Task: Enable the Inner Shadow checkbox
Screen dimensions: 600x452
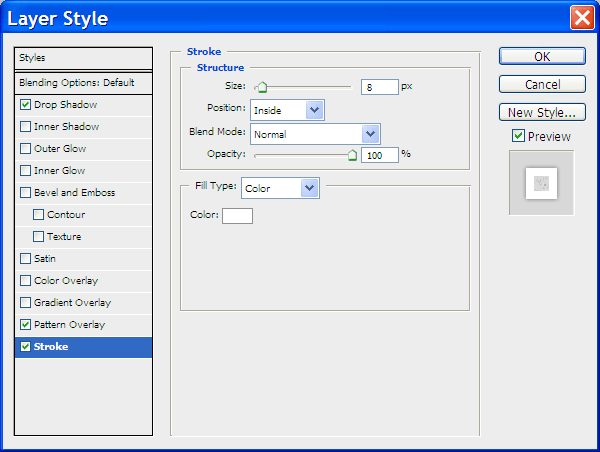Action: pyautogui.click(x=25, y=127)
